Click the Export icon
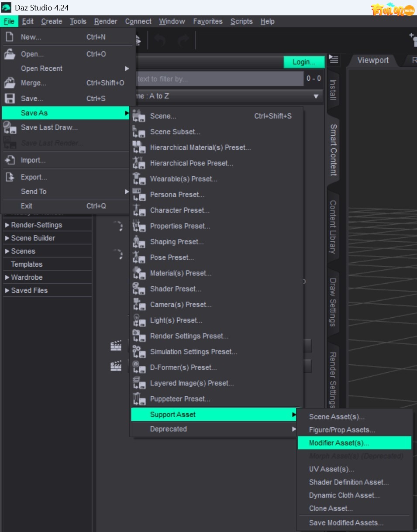417x532 pixels. coord(9,177)
